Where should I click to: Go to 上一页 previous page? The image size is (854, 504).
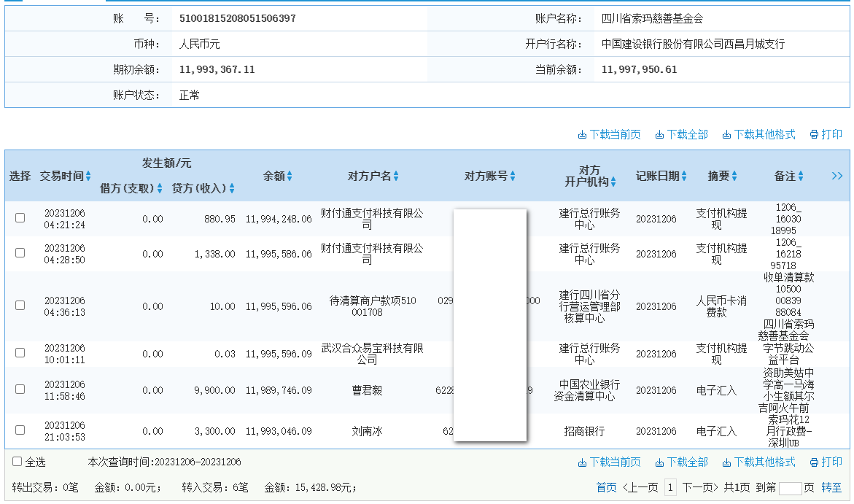640,487
